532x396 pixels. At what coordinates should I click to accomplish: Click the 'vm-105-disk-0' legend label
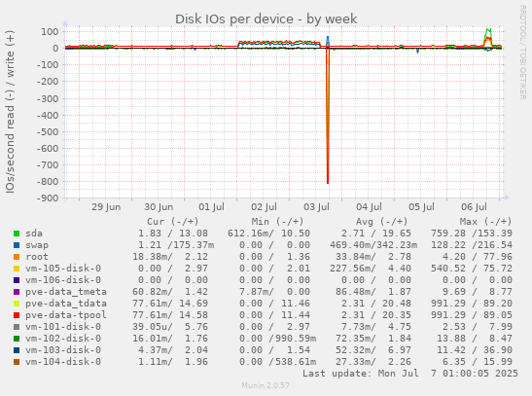click(63, 269)
